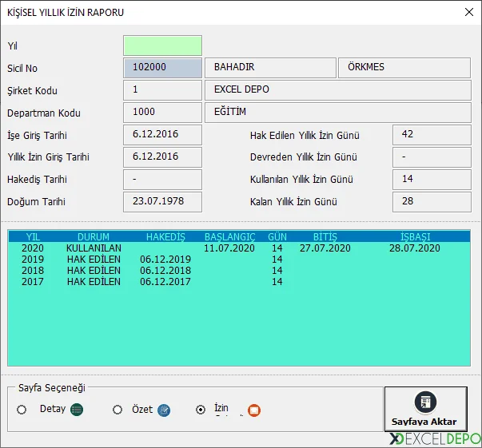Click the orange İzin icon
This screenshot has width=482, height=448.
pos(253,410)
